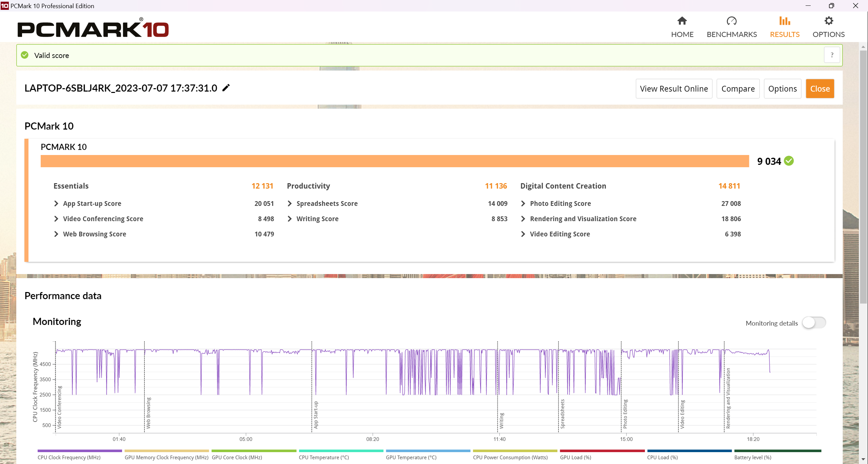868x464 pixels.
Task: Click the Productivity score 11 136
Action: pos(496,186)
